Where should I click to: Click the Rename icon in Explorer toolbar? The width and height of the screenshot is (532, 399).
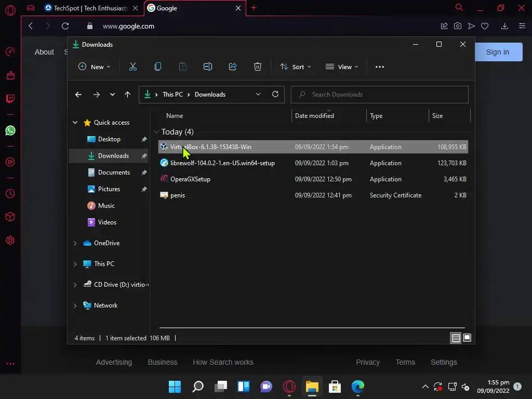[208, 67]
